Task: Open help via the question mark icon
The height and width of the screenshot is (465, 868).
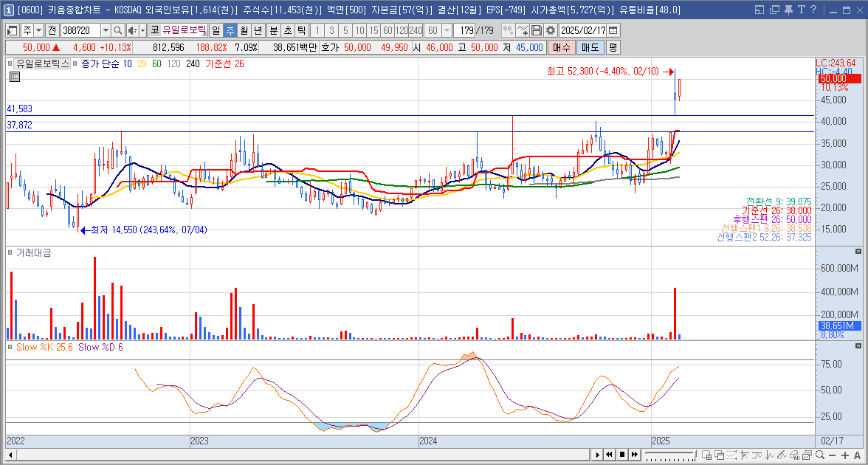Action: click(x=813, y=10)
